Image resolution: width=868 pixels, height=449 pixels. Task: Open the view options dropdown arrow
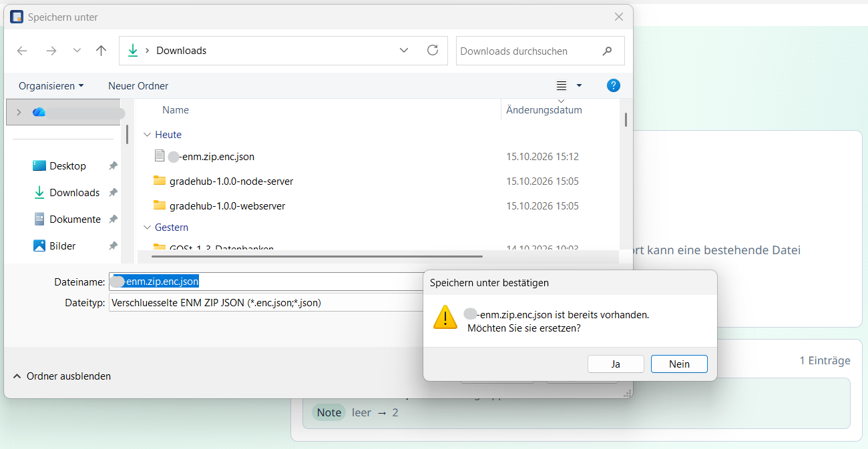coord(579,86)
